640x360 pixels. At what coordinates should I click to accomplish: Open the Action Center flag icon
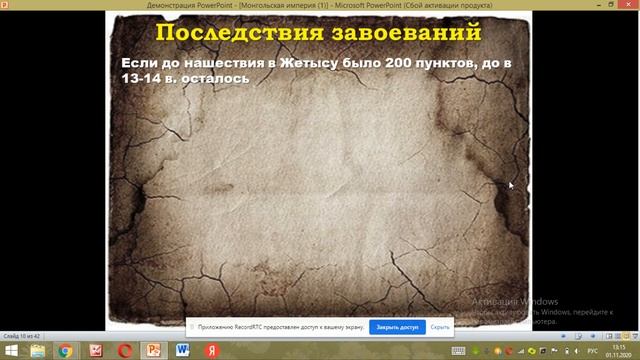554,351
